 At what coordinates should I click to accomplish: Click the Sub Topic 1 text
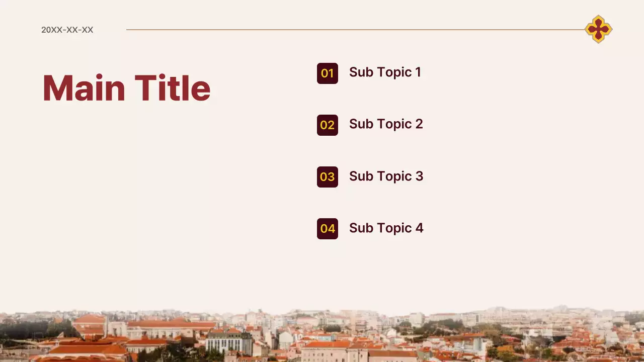385,72
